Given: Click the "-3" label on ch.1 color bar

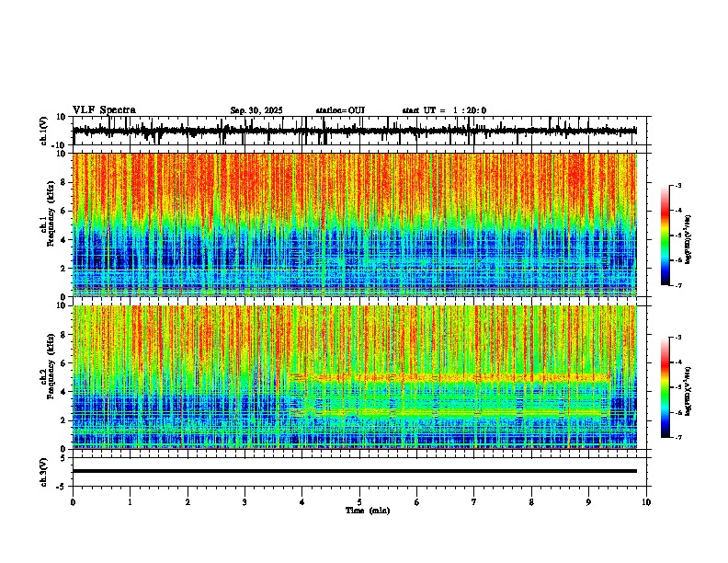Looking at the screenshot, I should tap(678, 186).
